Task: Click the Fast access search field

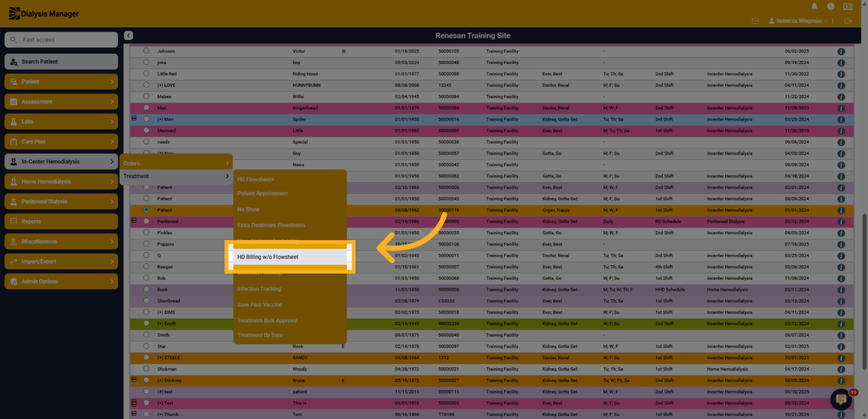Action: 61,40
